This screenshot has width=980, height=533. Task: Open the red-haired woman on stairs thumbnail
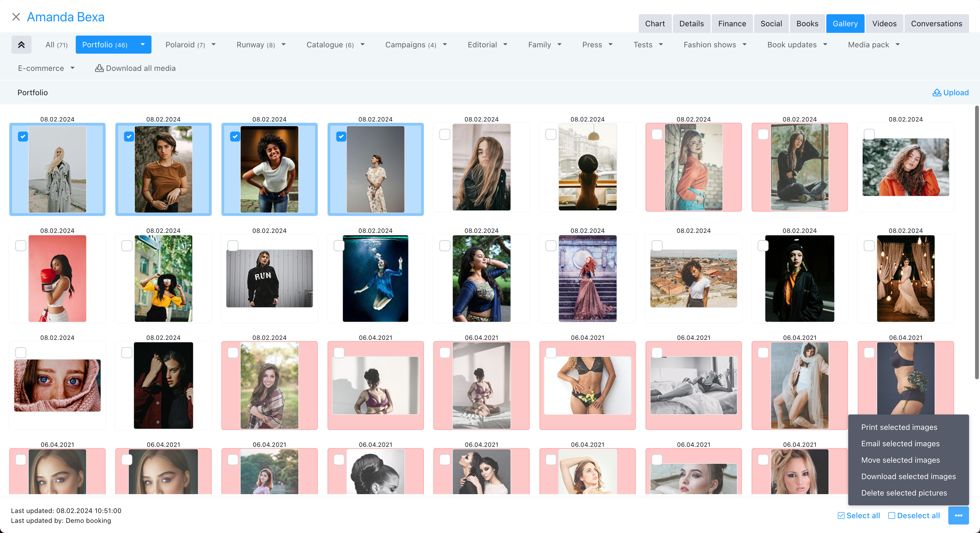(587, 278)
